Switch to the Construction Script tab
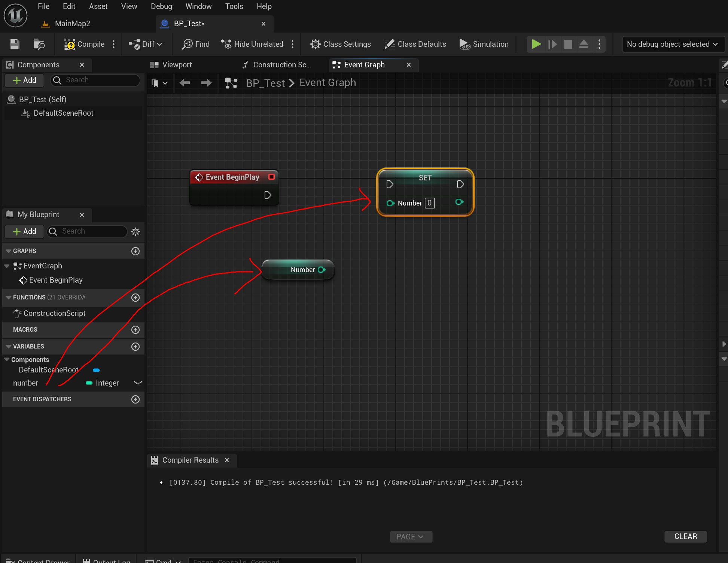 [x=277, y=65]
